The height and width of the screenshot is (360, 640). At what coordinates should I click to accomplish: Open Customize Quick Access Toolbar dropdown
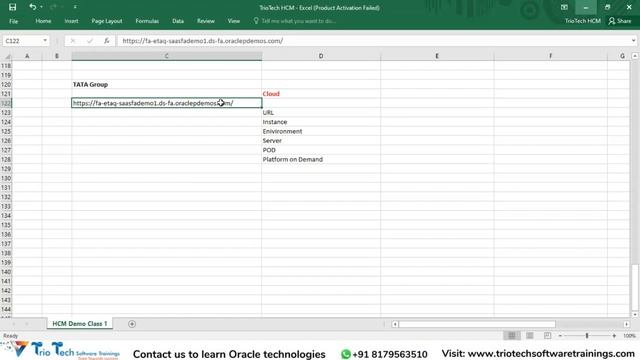click(x=75, y=7)
